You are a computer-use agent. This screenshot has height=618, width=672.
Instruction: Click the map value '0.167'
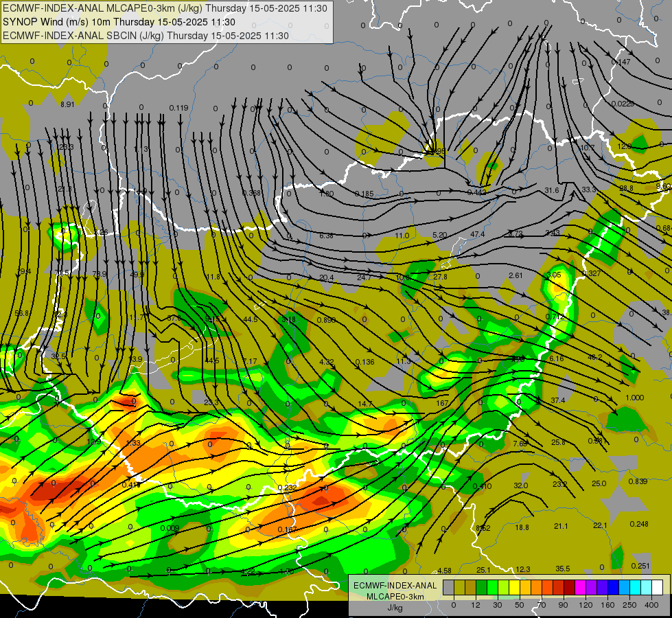coord(287,529)
